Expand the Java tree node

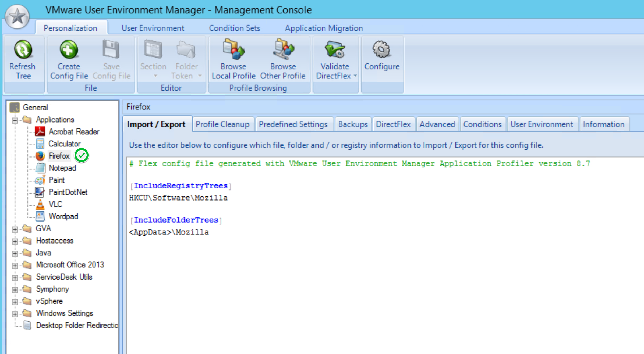(15, 253)
